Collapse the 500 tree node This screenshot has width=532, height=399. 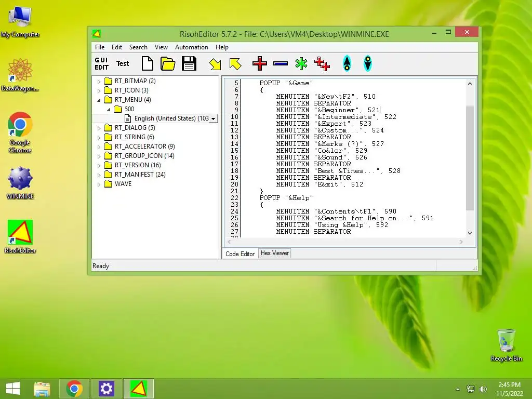[x=109, y=109]
